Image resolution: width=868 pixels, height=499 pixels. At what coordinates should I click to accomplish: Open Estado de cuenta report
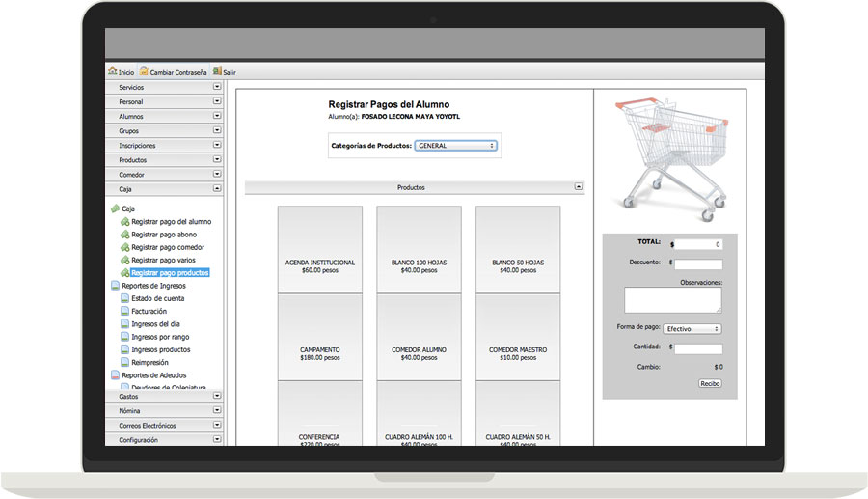pyautogui.click(x=158, y=298)
